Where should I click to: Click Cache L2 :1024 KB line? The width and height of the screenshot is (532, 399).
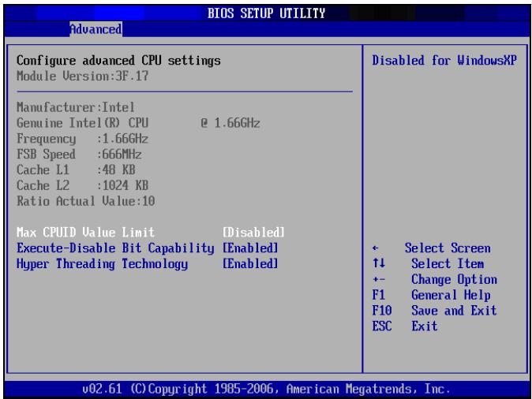82,185
